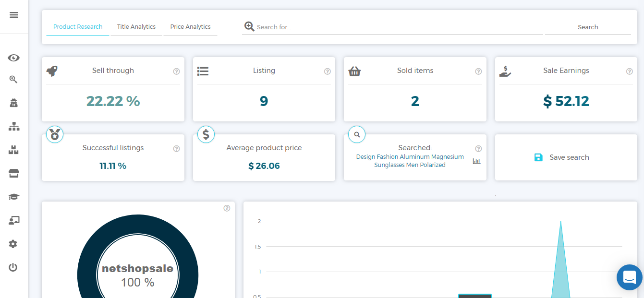Click the bar chart icon beside searched term

(x=476, y=161)
